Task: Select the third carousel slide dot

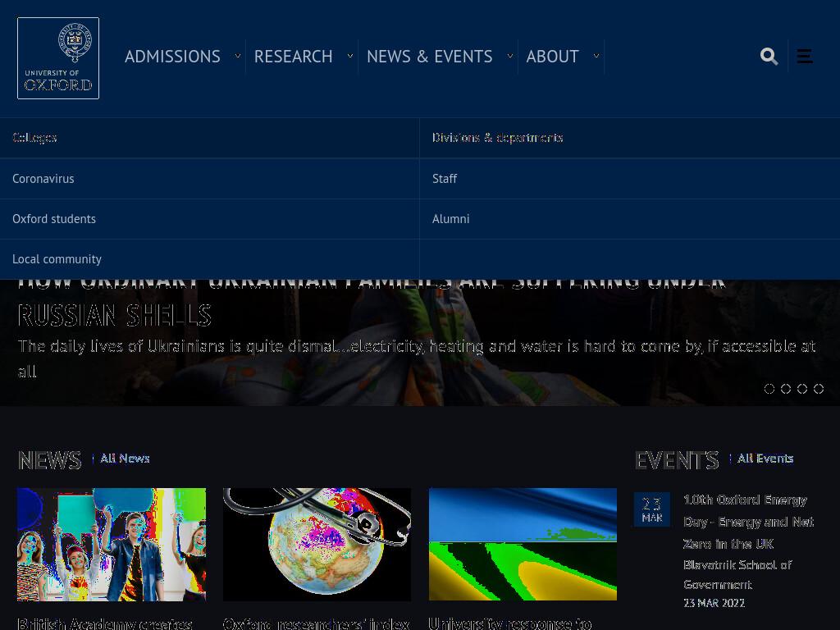Action: (x=802, y=389)
